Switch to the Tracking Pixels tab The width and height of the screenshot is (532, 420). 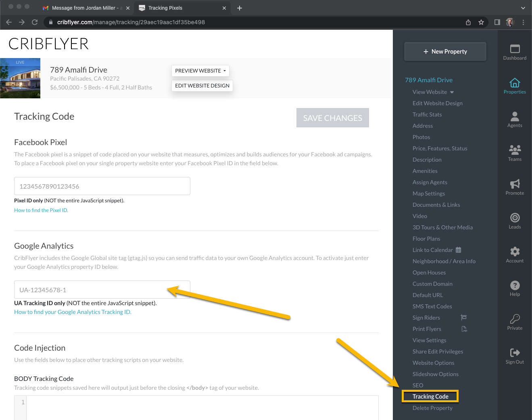(182, 8)
